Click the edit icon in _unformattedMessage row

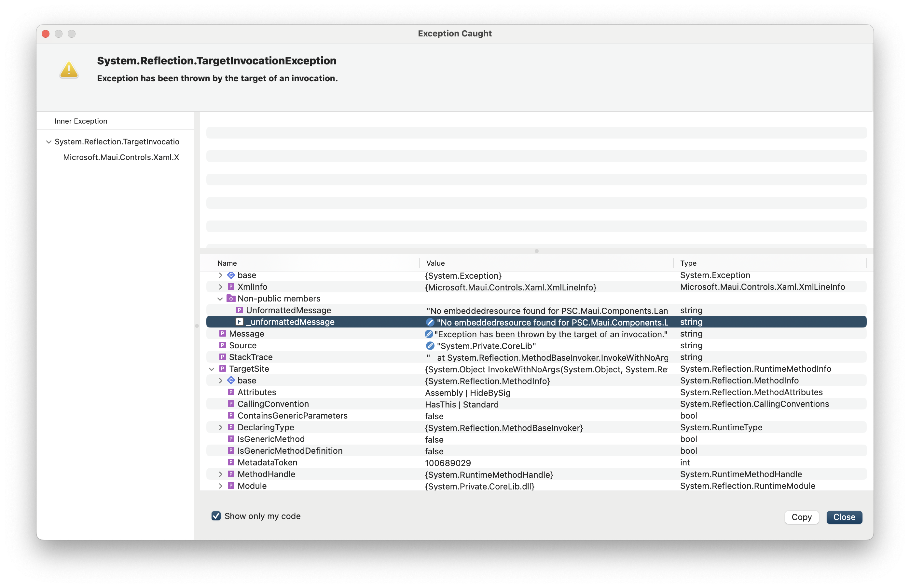pyautogui.click(x=430, y=322)
